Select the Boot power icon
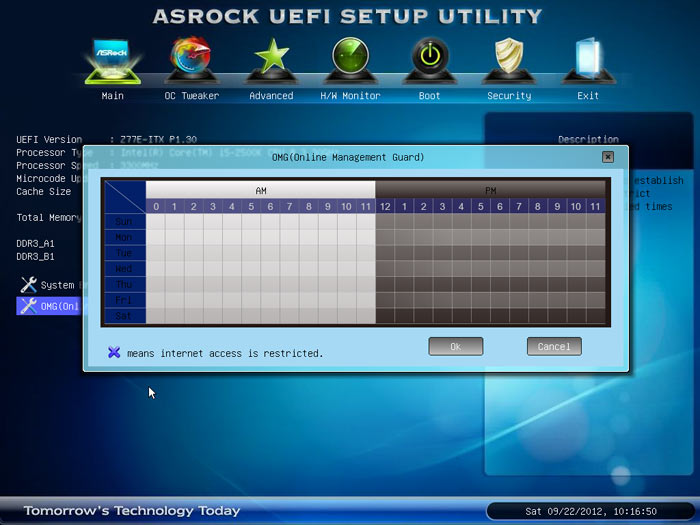 (x=429, y=58)
